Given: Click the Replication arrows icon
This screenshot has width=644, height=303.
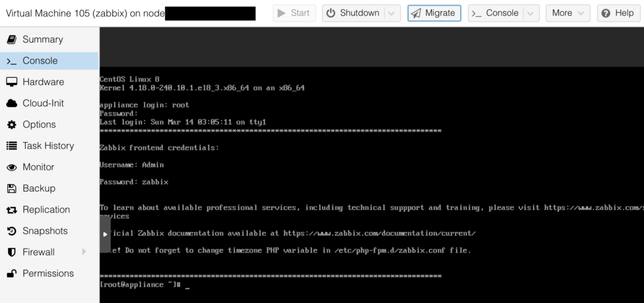Looking at the screenshot, I should [x=11, y=210].
